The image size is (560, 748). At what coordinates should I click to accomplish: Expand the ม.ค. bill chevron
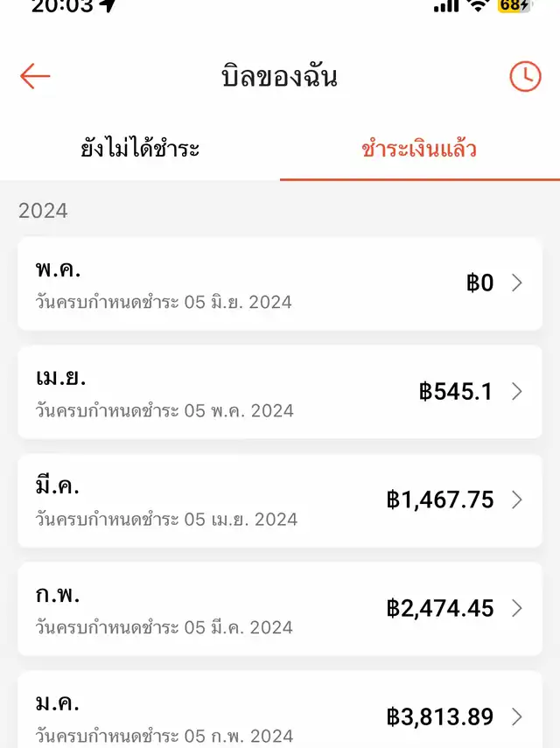(x=517, y=717)
